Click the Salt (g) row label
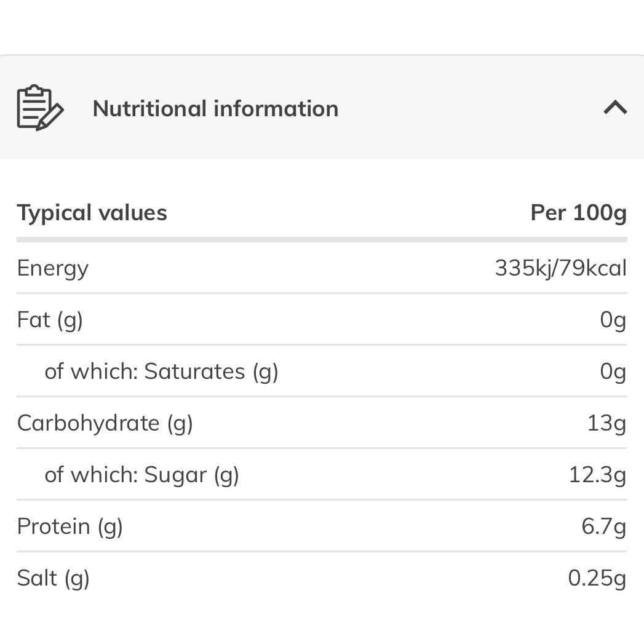This screenshot has width=644, height=644. pos(53,578)
